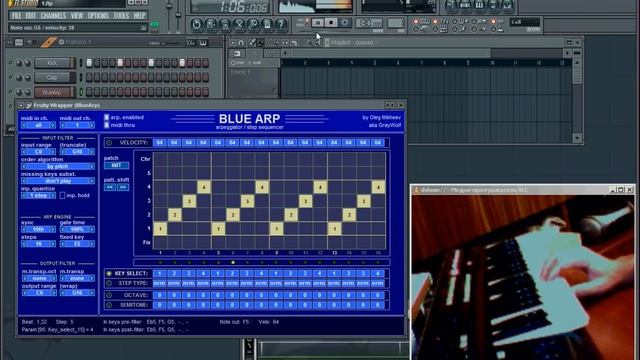The image size is (640, 360).
Task: Click the cut shortcut icon
Action: point(239,24)
